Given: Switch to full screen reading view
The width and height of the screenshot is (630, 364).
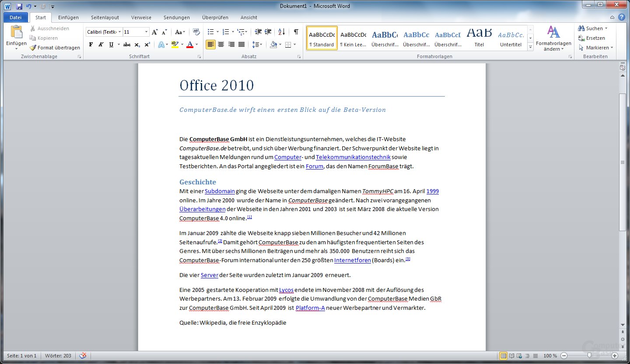Looking at the screenshot, I should 511,356.
